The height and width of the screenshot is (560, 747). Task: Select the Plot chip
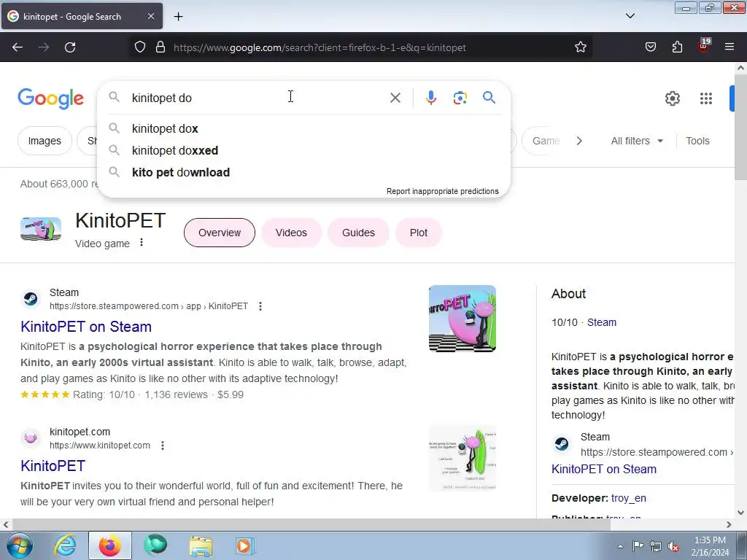418,233
